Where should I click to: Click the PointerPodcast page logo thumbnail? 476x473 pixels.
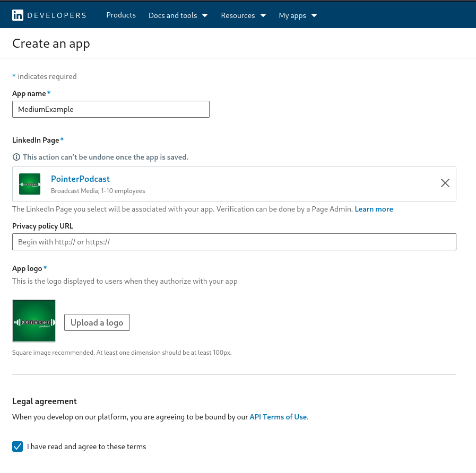(30, 184)
